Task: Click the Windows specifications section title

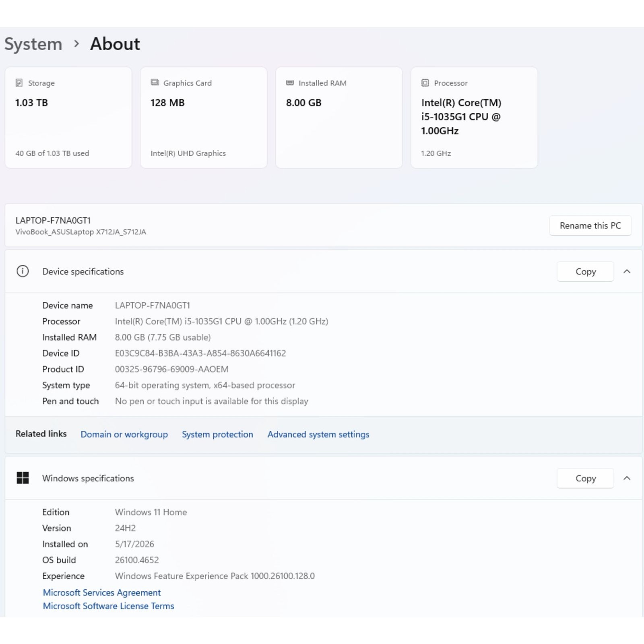Action: click(88, 478)
